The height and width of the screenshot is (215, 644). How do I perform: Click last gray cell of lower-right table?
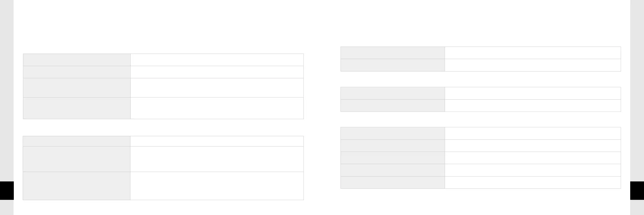pyautogui.click(x=392, y=183)
